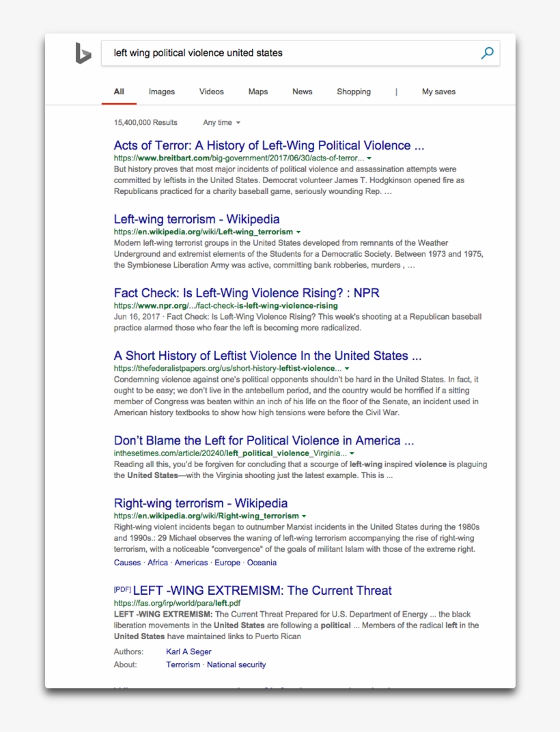This screenshot has height=732, width=560.
Task: Open the NPR Fact Check result
Action: (247, 293)
